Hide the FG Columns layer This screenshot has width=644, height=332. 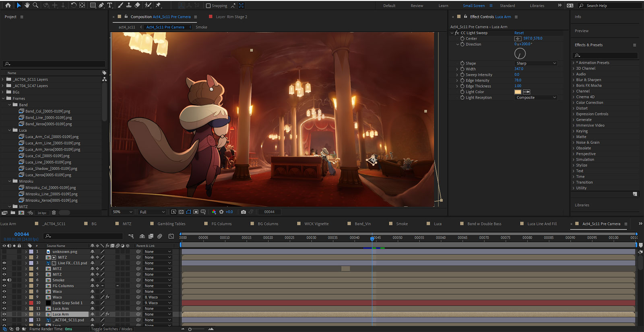coord(4,286)
